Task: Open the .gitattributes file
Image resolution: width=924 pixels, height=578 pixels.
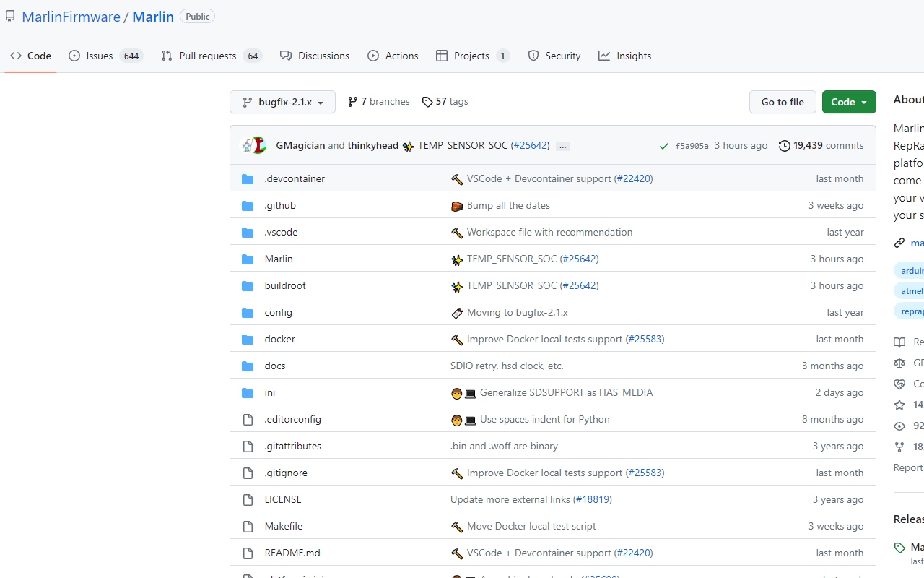Action: 292,446
